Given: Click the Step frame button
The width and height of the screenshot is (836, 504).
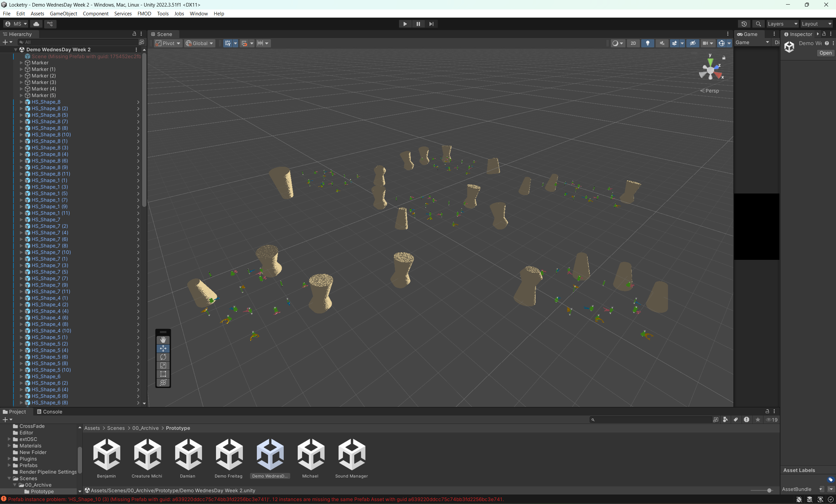Looking at the screenshot, I should tap(431, 24).
